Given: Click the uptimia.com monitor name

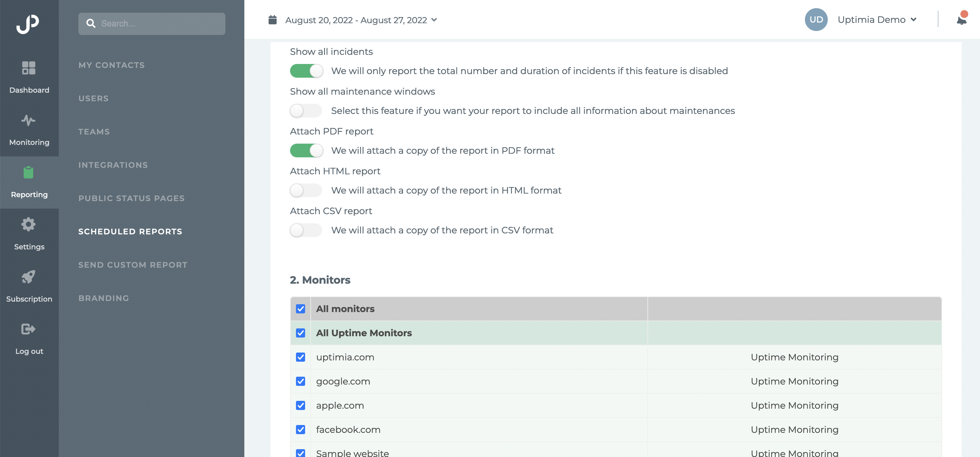Looking at the screenshot, I should pos(345,357).
